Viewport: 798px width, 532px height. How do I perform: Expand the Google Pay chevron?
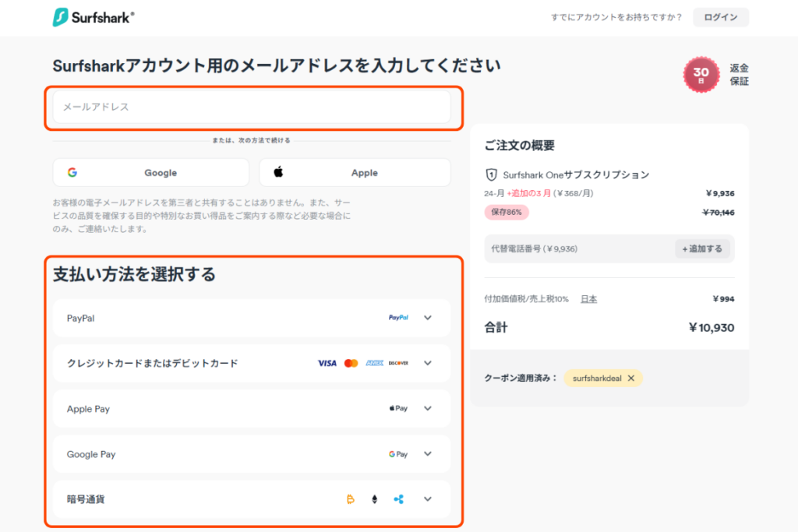427,454
